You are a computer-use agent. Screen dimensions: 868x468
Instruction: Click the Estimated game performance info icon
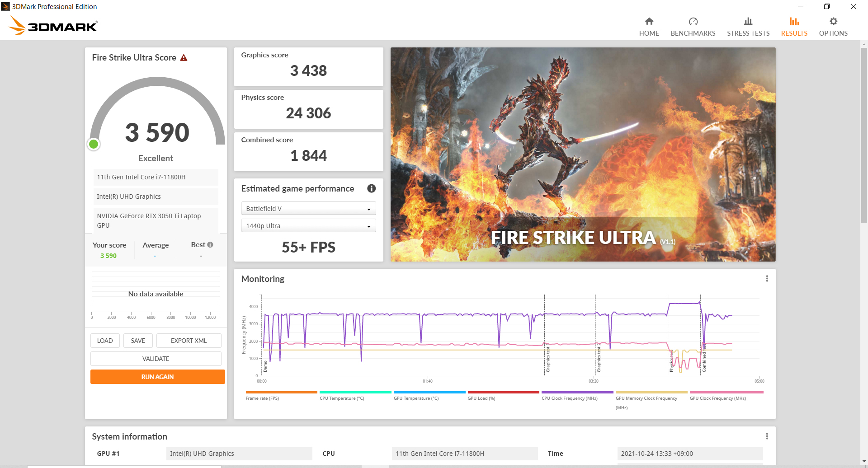pos(372,188)
